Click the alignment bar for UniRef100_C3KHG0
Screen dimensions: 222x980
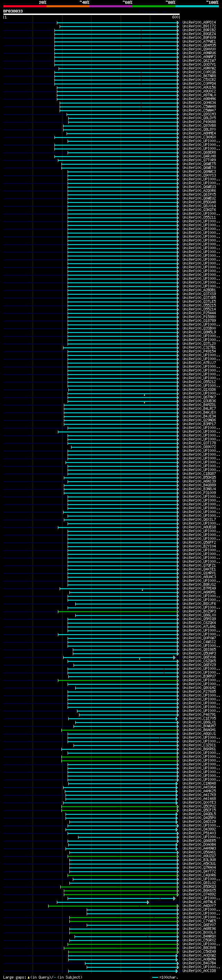(117, 137)
